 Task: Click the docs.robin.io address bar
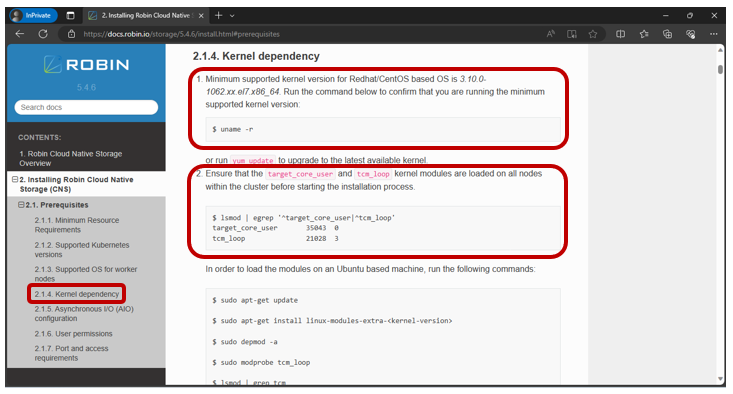click(181, 34)
